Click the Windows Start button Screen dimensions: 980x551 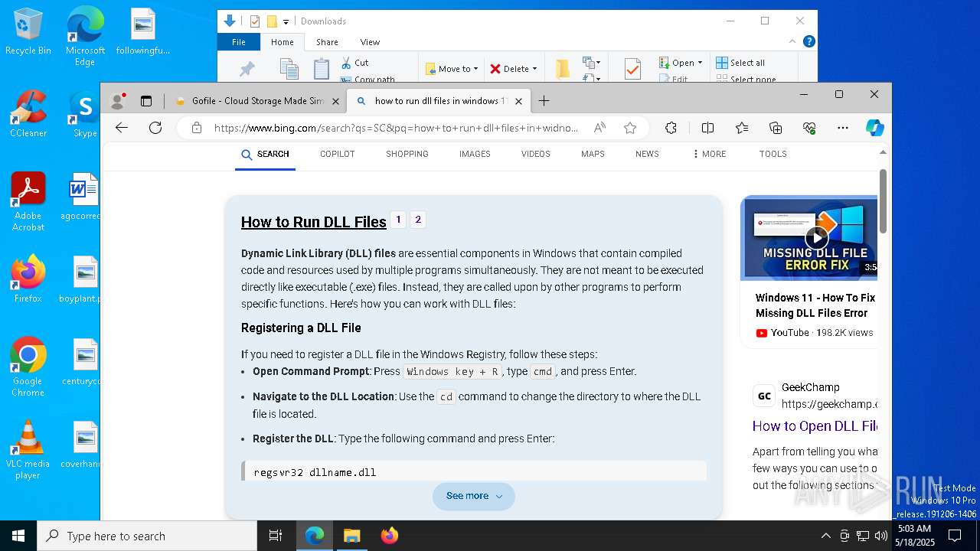tap(18, 536)
